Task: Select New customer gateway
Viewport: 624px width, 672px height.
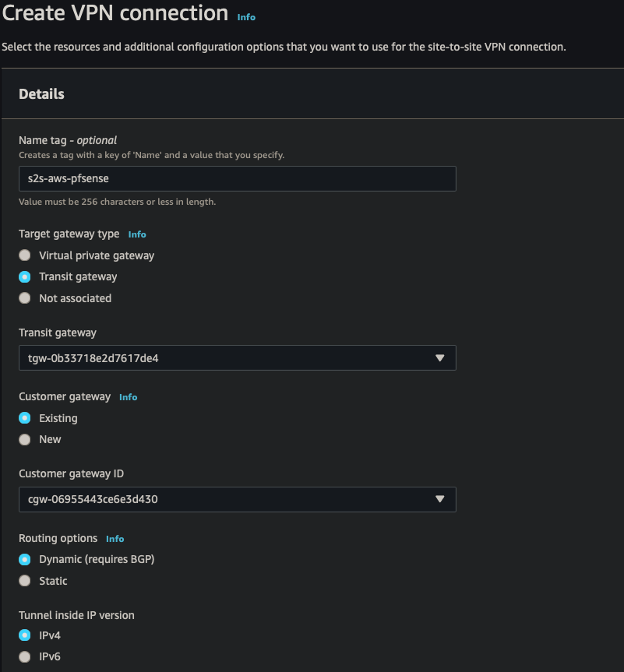Action: coord(24,439)
